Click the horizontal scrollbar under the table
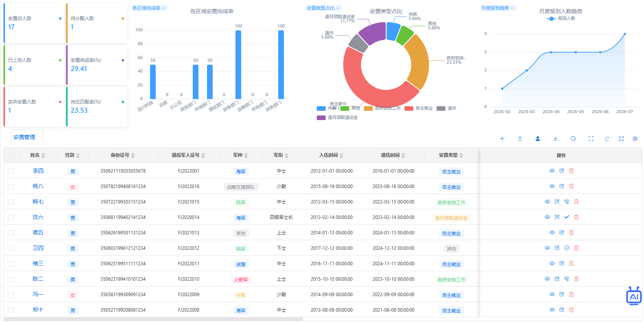This screenshot has width=644, height=322. point(153,319)
